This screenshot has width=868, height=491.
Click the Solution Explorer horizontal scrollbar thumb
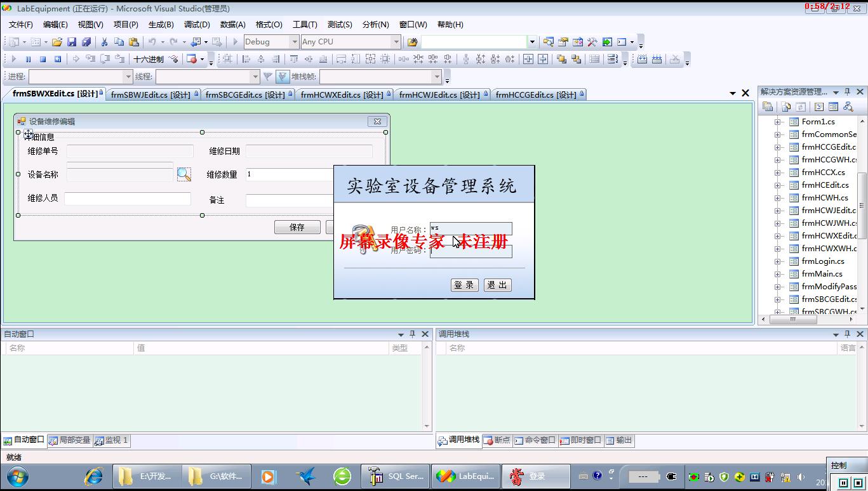pyautogui.click(x=793, y=320)
